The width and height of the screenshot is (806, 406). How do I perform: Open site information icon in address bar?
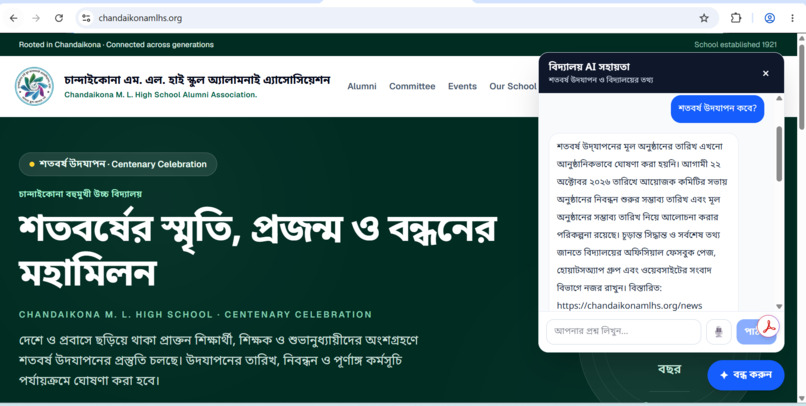pyautogui.click(x=86, y=19)
